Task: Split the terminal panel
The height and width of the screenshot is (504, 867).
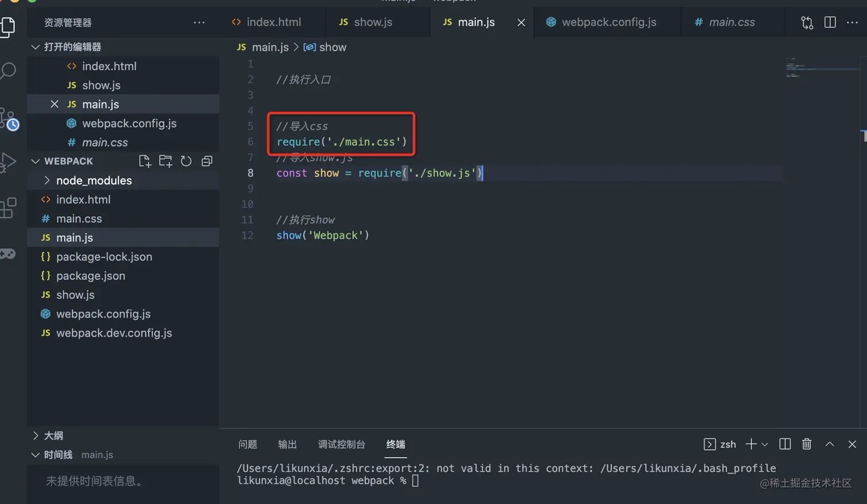Action: click(785, 444)
